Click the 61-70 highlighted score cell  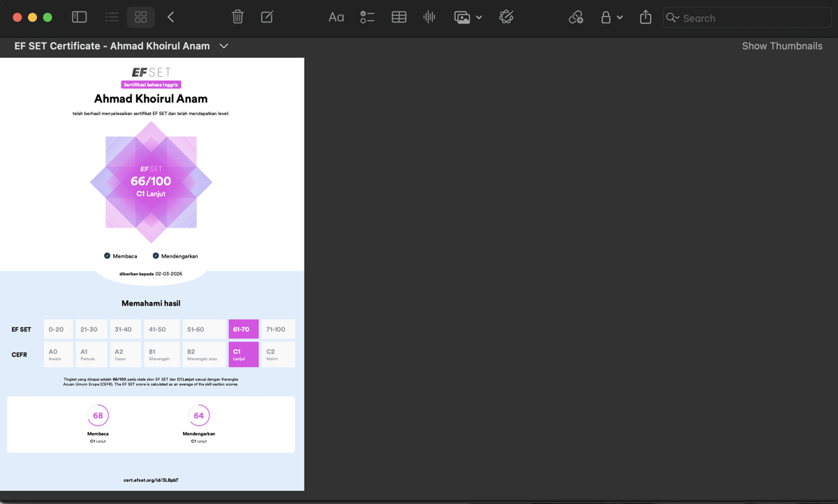pos(244,329)
